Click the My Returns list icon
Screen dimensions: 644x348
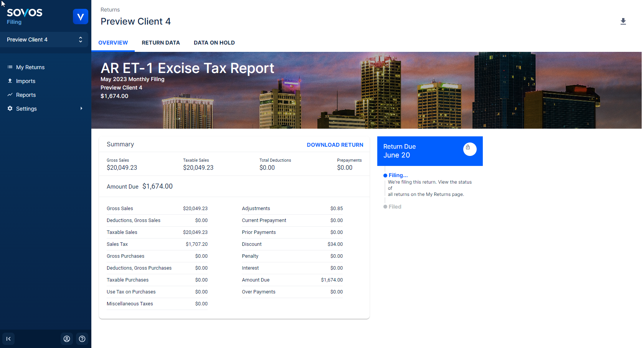(x=10, y=67)
